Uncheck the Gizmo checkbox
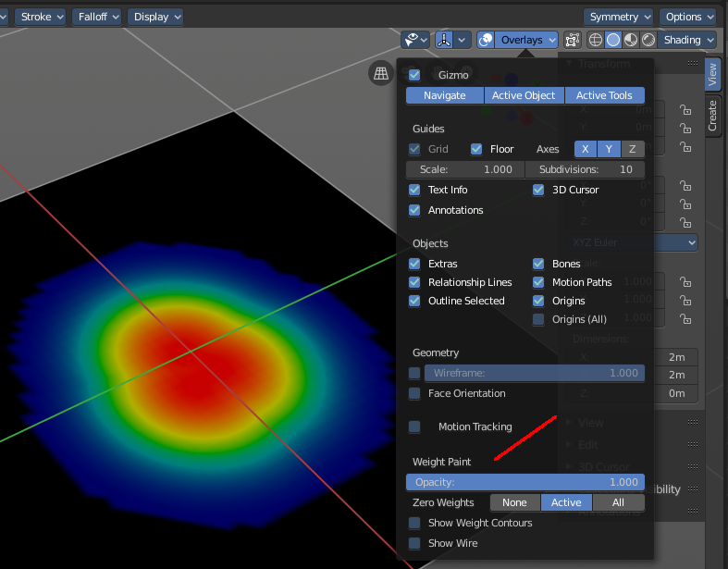728x569 pixels. tap(414, 75)
